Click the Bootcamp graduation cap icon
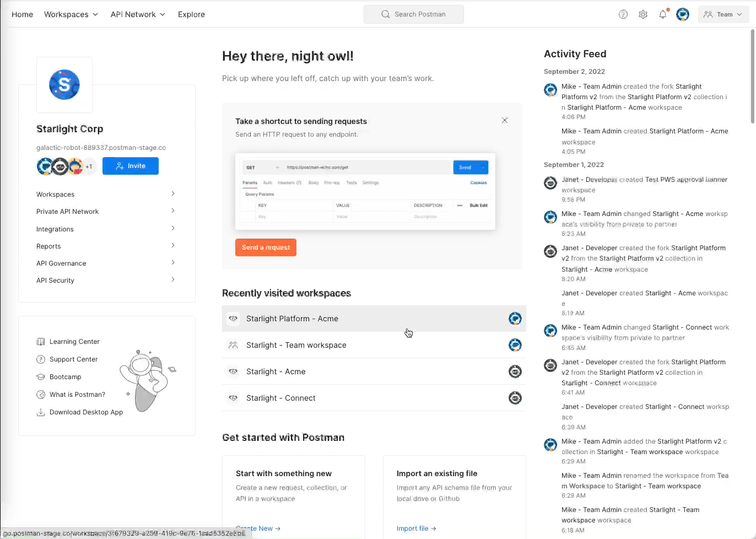The width and height of the screenshot is (756, 539). 41,377
